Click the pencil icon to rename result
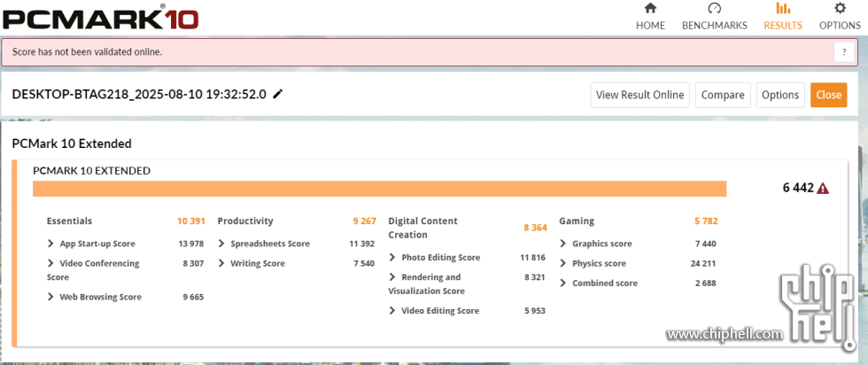868x365 pixels. pyautogui.click(x=278, y=94)
